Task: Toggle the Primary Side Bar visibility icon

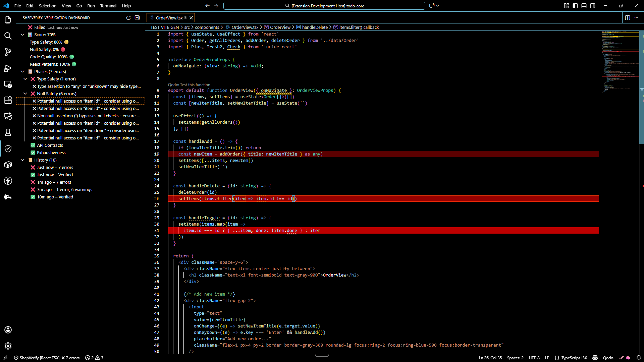Action: (575, 6)
